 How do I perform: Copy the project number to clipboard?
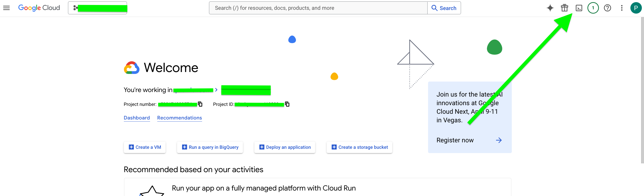pyautogui.click(x=200, y=104)
